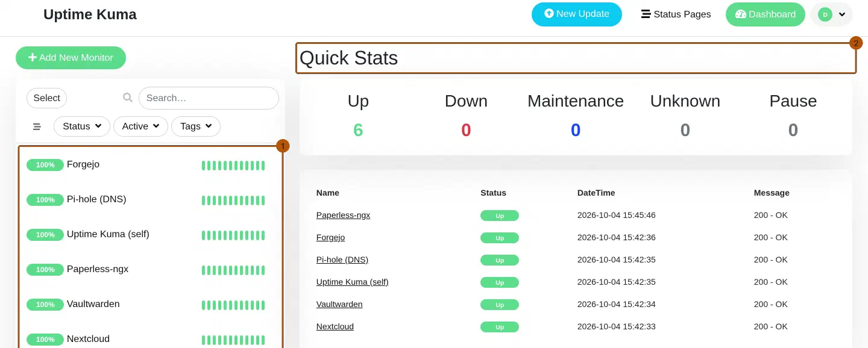Click the DateTime column header
The image size is (868, 348).
596,193
